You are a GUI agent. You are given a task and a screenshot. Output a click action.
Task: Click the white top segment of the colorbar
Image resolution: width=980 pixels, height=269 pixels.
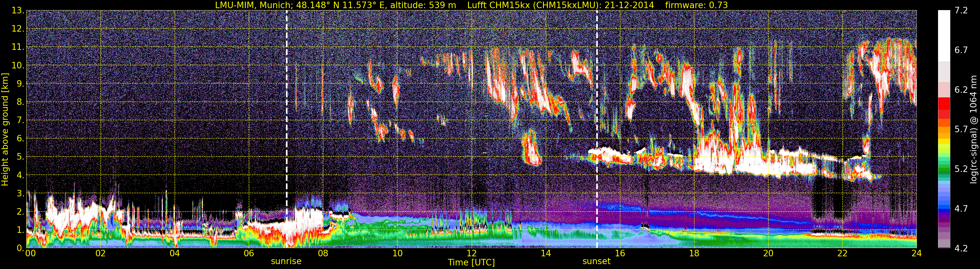click(944, 36)
